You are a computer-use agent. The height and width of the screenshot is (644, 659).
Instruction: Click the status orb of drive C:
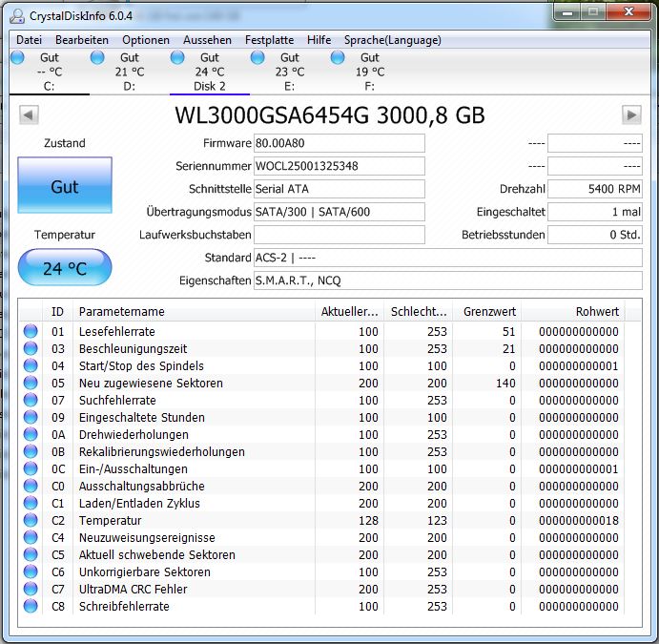[17, 57]
